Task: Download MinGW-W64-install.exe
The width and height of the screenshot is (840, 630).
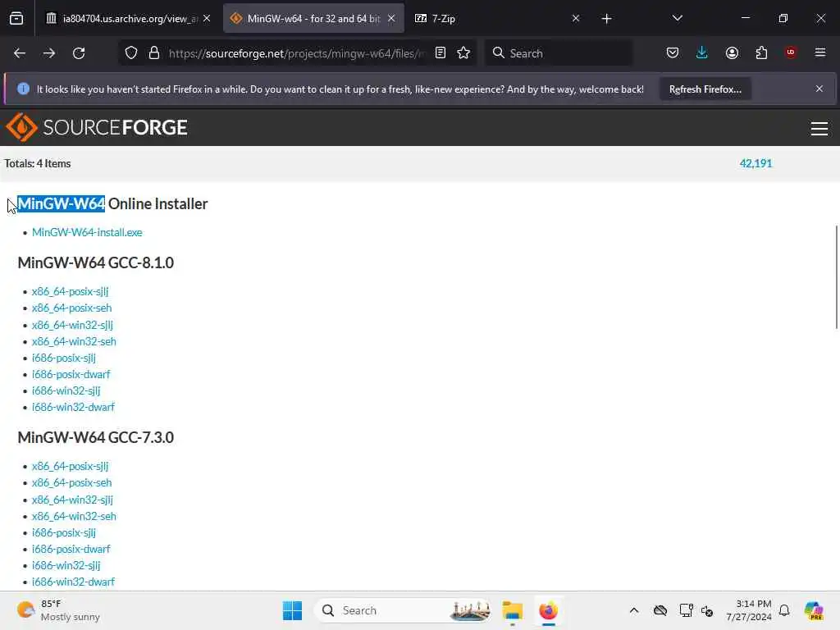Action: 87,232
